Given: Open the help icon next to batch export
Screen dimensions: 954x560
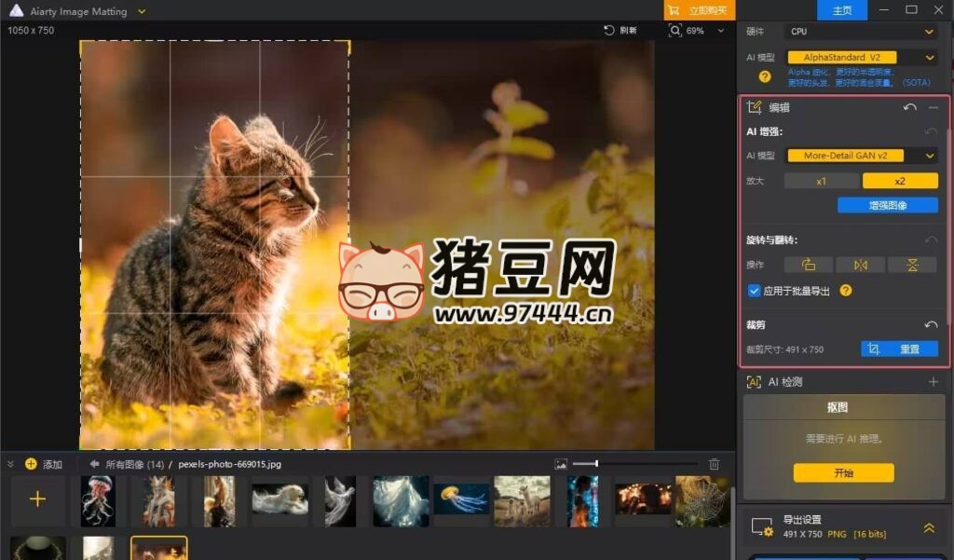Looking at the screenshot, I should point(846,291).
